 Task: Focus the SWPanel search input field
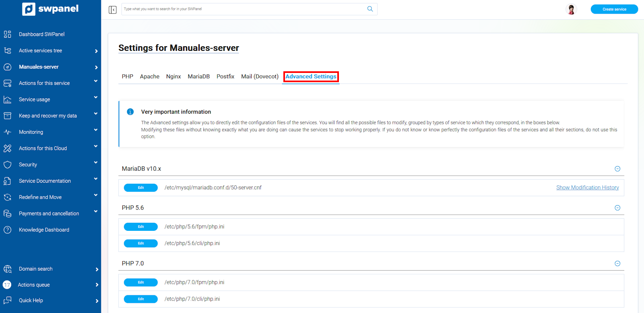tap(244, 9)
